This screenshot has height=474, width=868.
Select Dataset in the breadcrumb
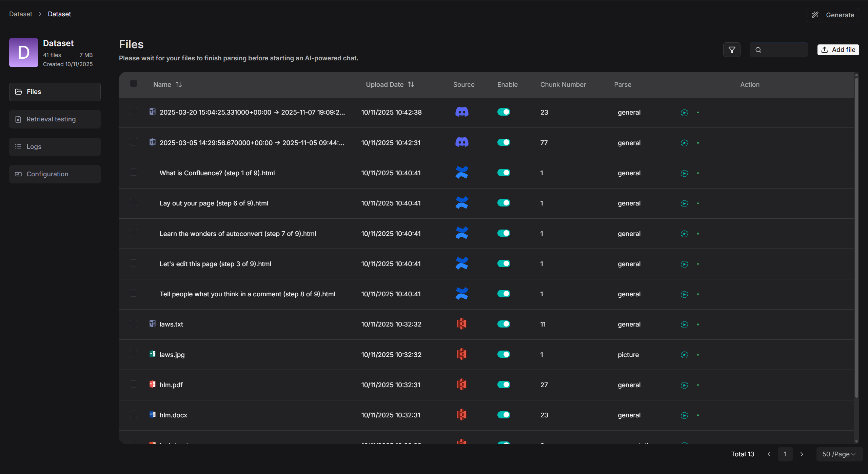(x=20, y=14)
